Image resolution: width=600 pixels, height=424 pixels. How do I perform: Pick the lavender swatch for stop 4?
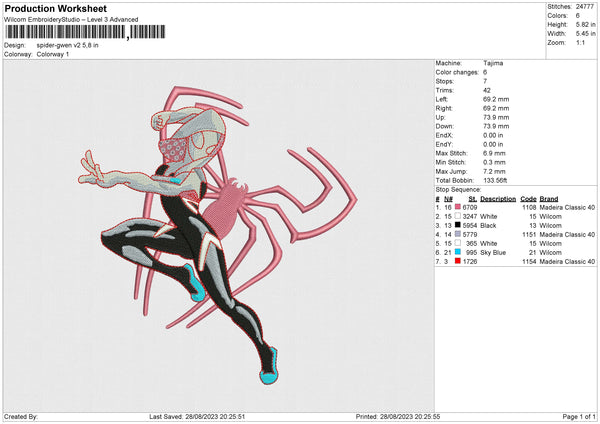[x=457, y=234]
